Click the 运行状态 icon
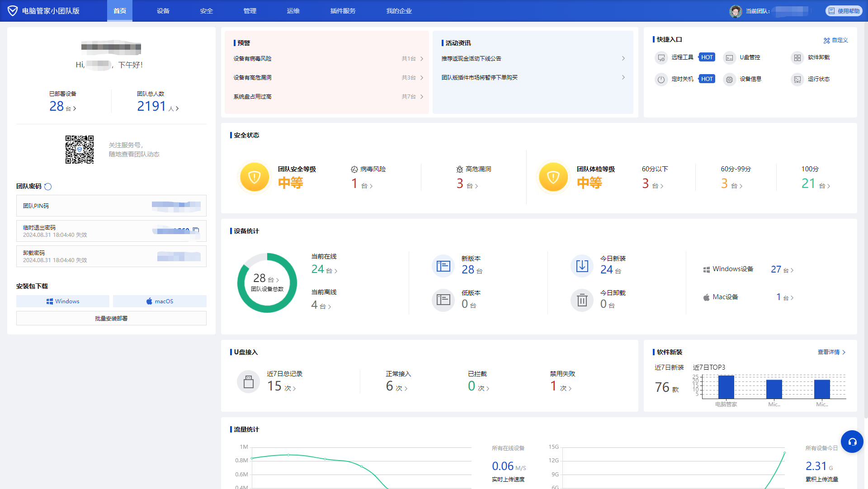 click(797, 79)
